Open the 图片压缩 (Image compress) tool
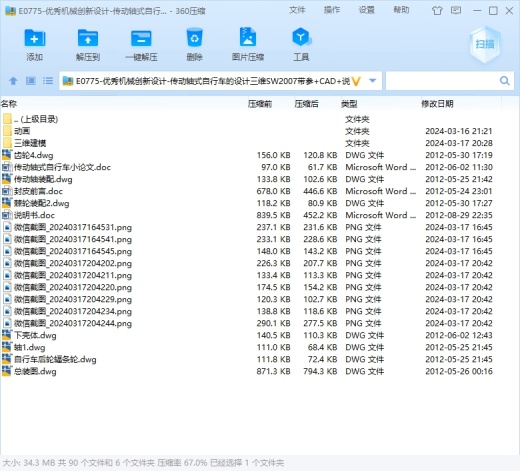This screenshot has height=471, width=520. pyautogui.click(x=248, y=37)
